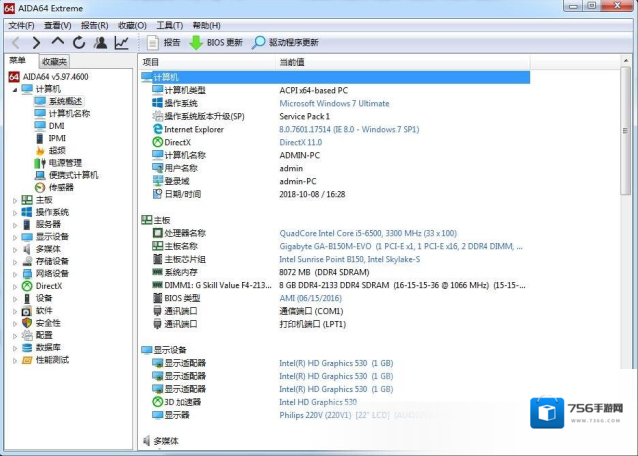This screenshot has width=638, height=456.
Task: Click the Up arrow toolbar icon
Action: click(x=58, y=43)
